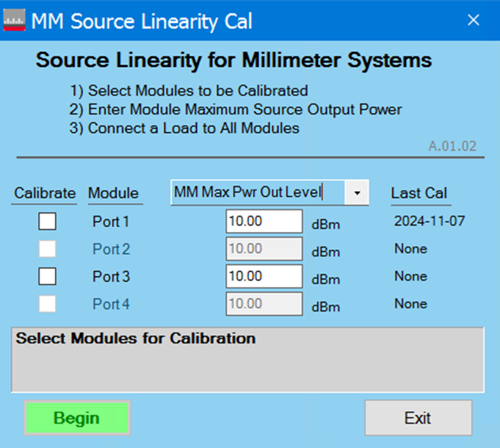
Task: Click the Exit button
Action: [418, 418]
